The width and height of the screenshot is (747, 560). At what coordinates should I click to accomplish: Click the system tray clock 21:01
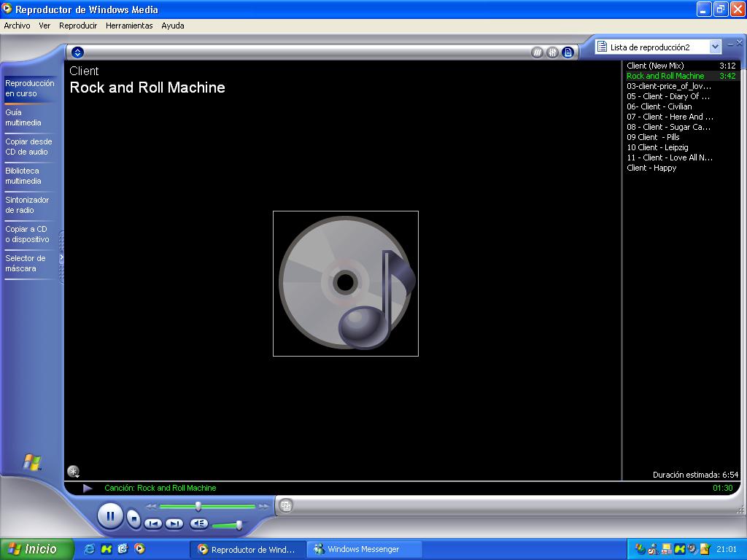point(727,550)
